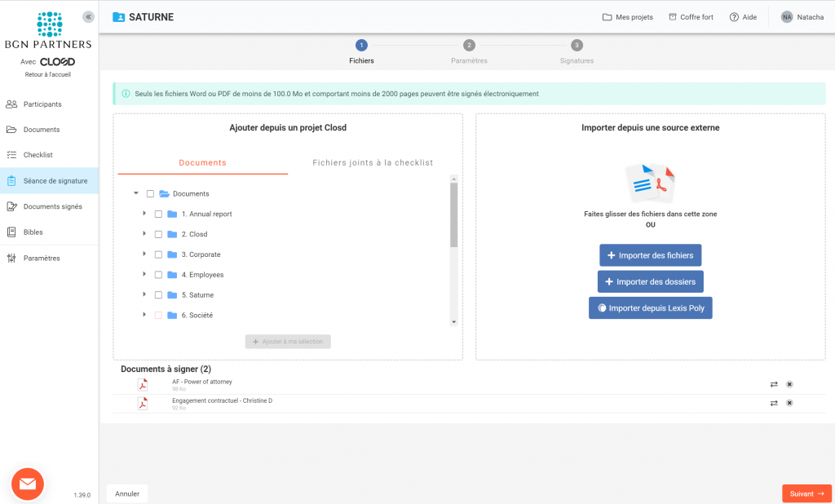
Task: Expand the 2. Closd folder
Action: coord(144,234)
